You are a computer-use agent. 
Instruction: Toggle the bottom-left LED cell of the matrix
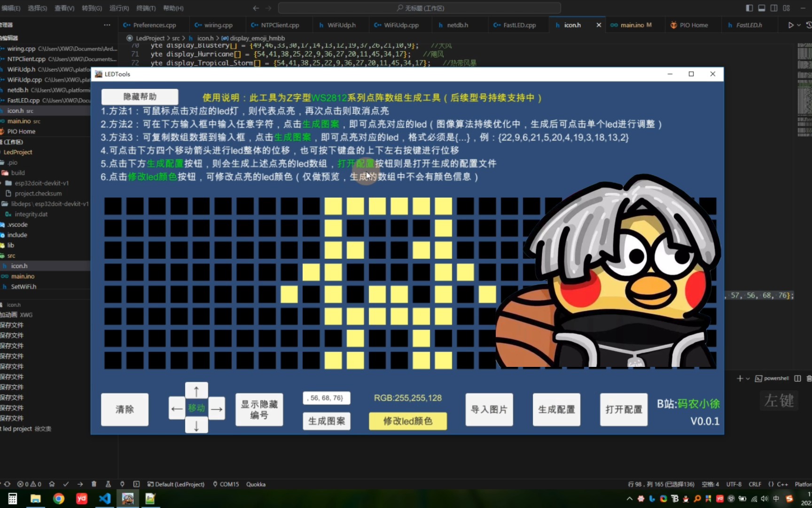click(x=113, y=360)
